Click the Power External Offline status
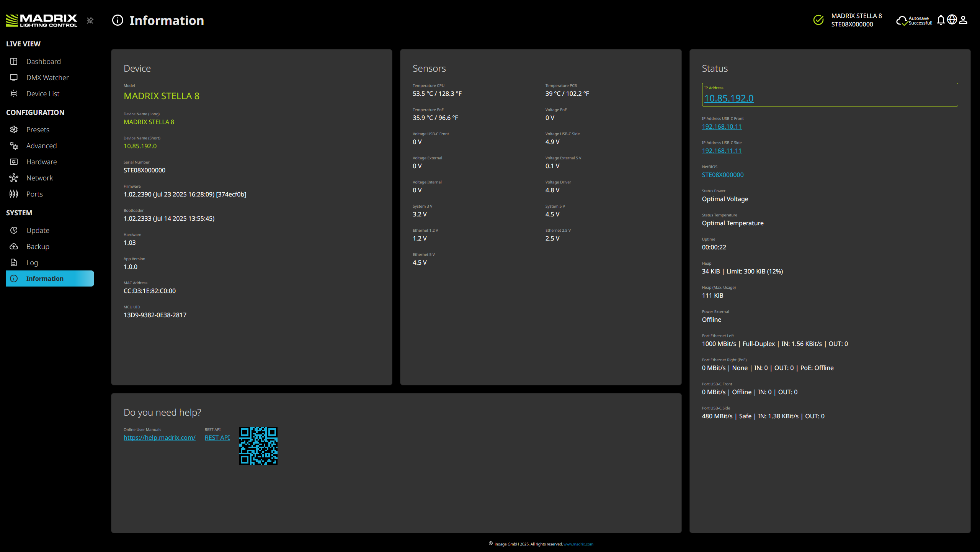The height and width of the screenshot is (552, 980). pyautogui.click(x=711, y=319)
